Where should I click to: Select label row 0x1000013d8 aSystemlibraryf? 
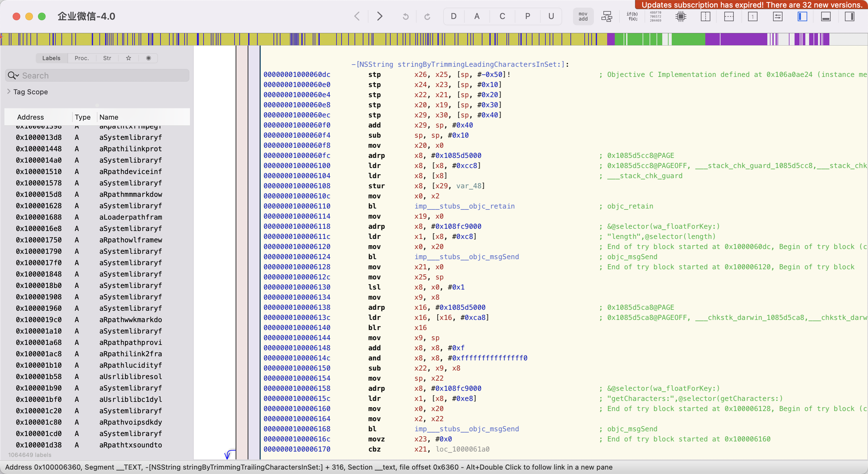coord(97,137)
